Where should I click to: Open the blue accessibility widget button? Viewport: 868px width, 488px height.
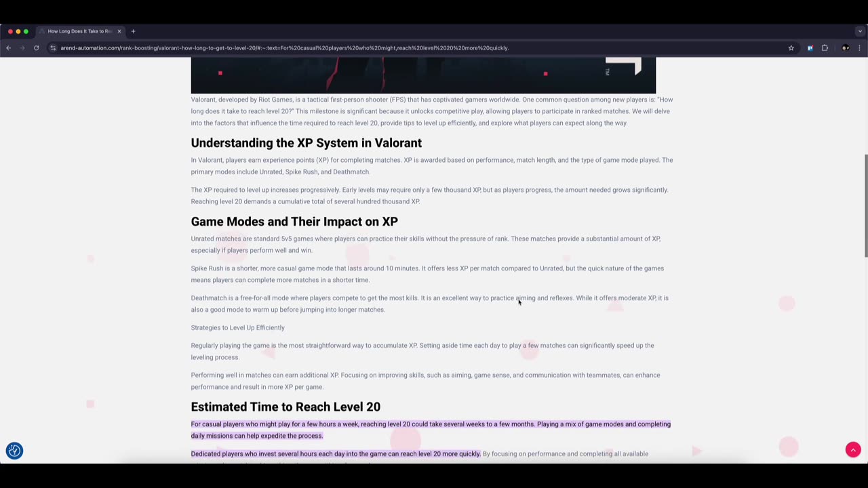point(14,451)
